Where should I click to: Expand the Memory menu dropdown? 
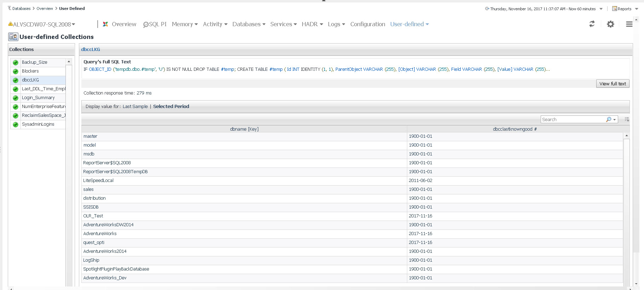click(196, 24)
